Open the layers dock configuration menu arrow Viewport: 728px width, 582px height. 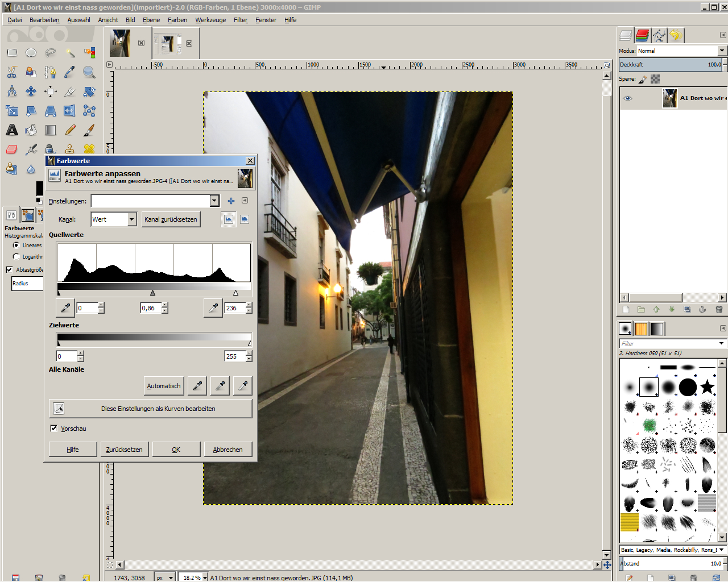(x=723, y=35)
